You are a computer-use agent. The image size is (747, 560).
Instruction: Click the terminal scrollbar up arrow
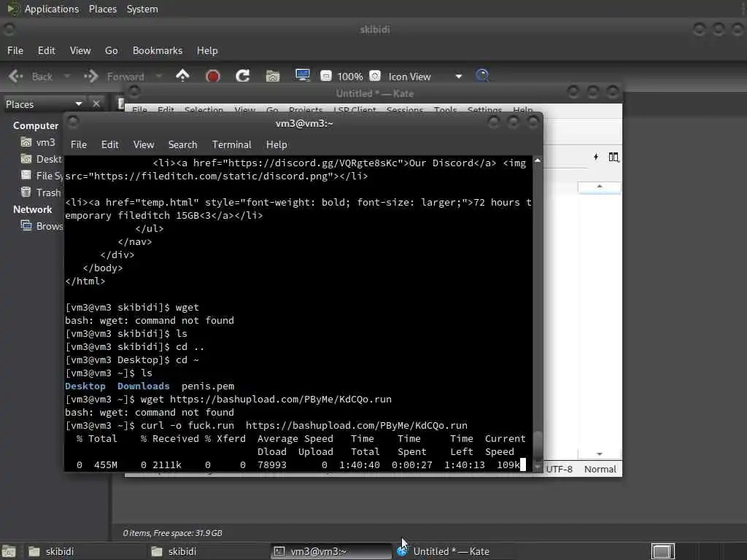(x=538, y=161)
